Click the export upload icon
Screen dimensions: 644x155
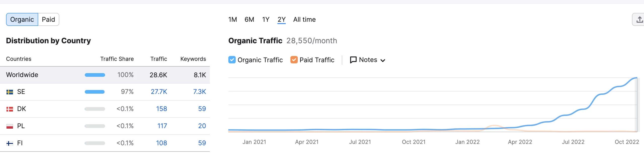pyautogui.click(x=639, y=20)
